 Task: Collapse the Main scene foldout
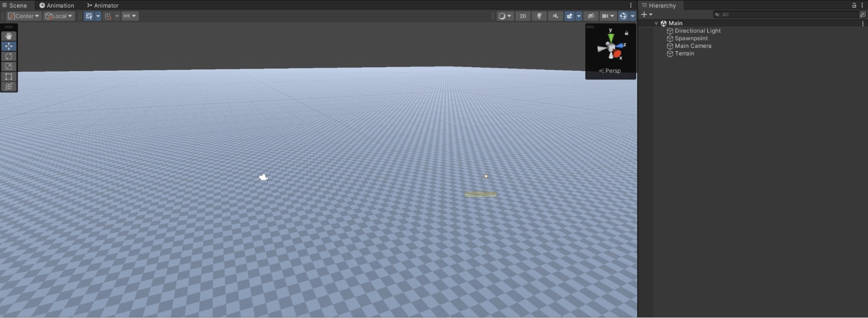[x=656, y=23]
